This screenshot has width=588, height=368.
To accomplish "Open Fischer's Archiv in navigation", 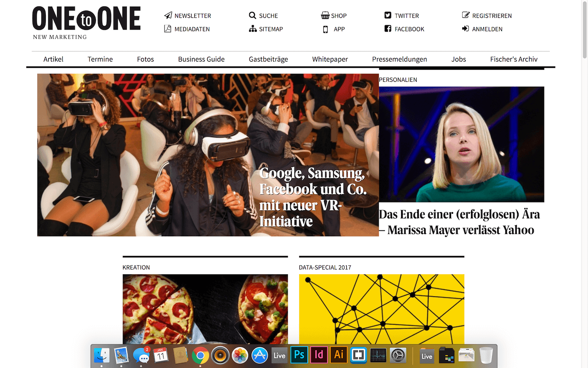I will [x=514, y=59].
